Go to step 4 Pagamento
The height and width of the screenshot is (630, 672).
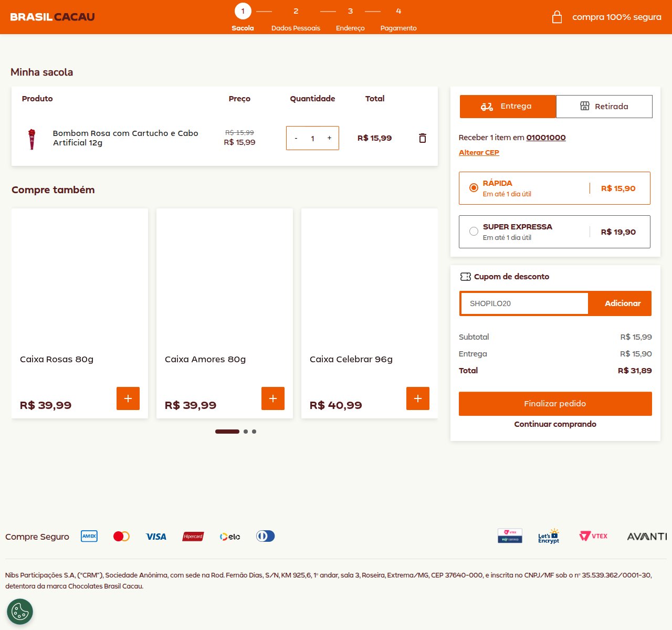(398, 18)
